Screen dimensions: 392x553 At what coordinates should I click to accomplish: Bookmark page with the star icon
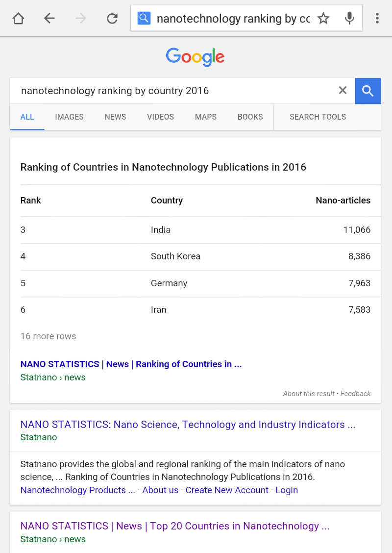(x=323, y=18)
